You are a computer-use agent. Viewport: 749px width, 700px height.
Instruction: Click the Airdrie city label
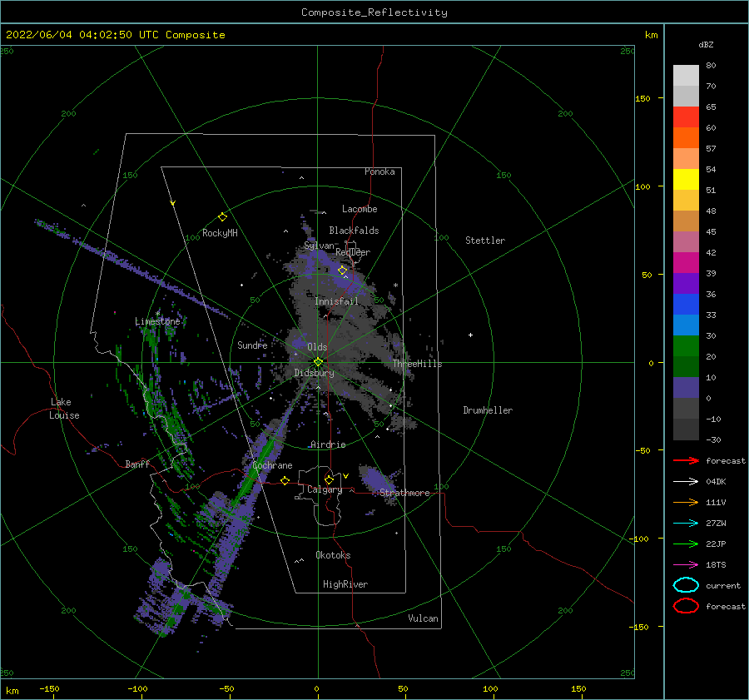[x=328, y=444]
